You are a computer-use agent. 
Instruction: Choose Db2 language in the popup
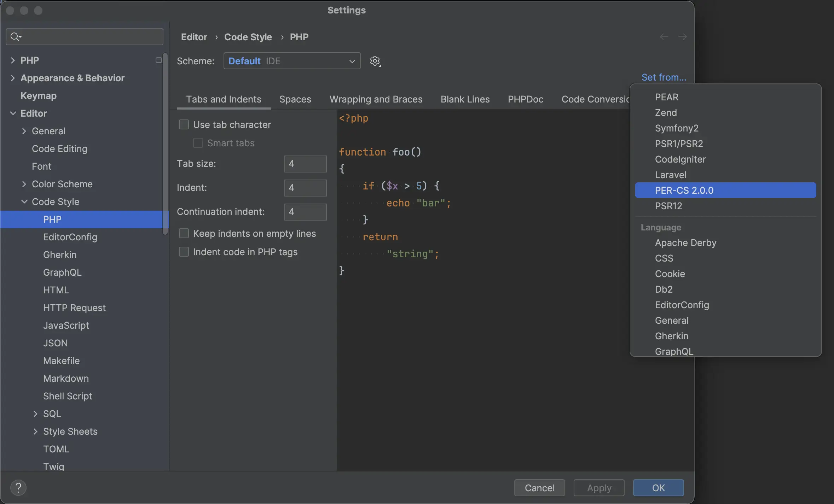[x=725, y=289]
